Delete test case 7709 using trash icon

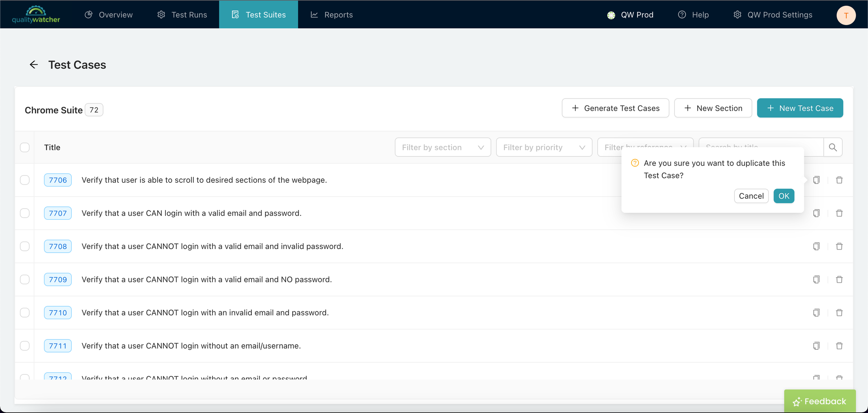pos(839,279)
